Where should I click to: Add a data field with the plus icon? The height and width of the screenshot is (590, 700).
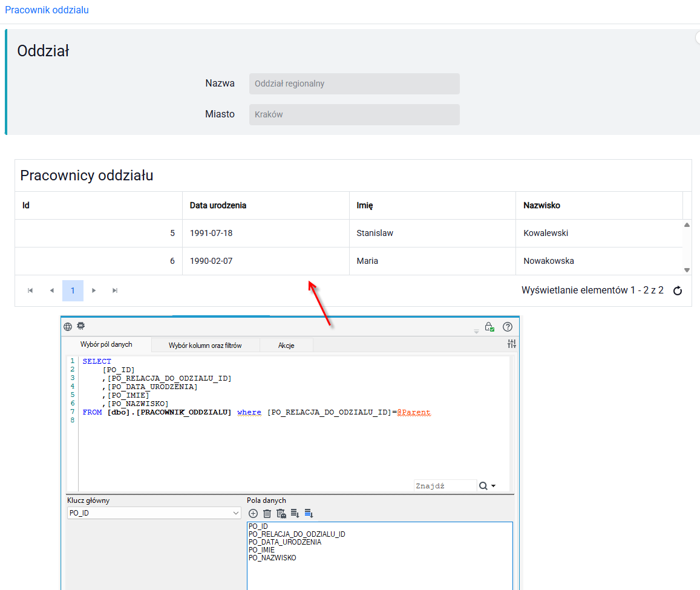pos(253,514)
